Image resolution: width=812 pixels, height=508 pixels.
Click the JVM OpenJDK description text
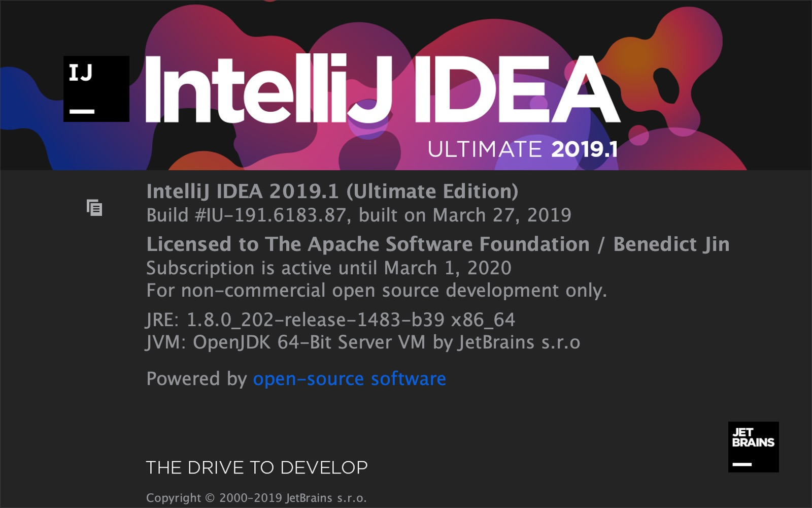(363, 343)
